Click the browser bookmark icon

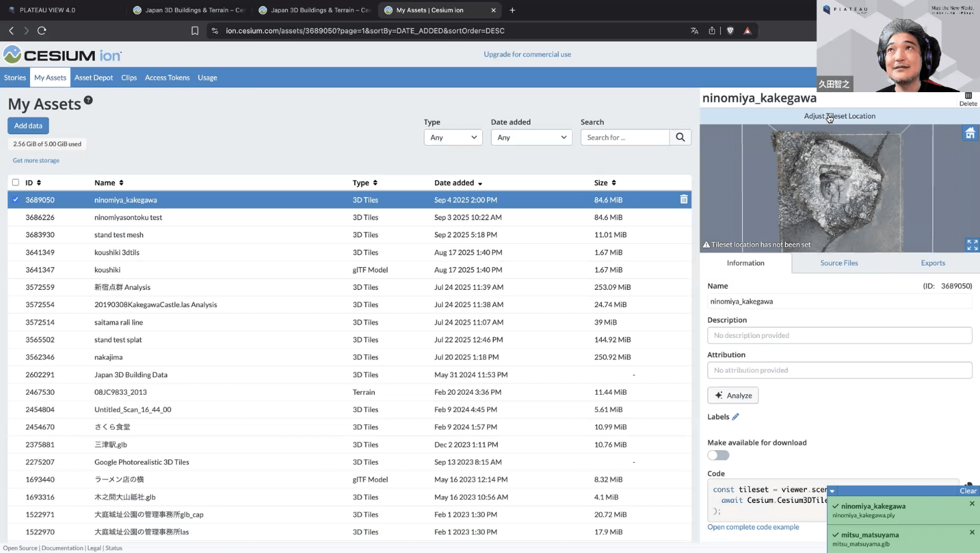point(195,31)
